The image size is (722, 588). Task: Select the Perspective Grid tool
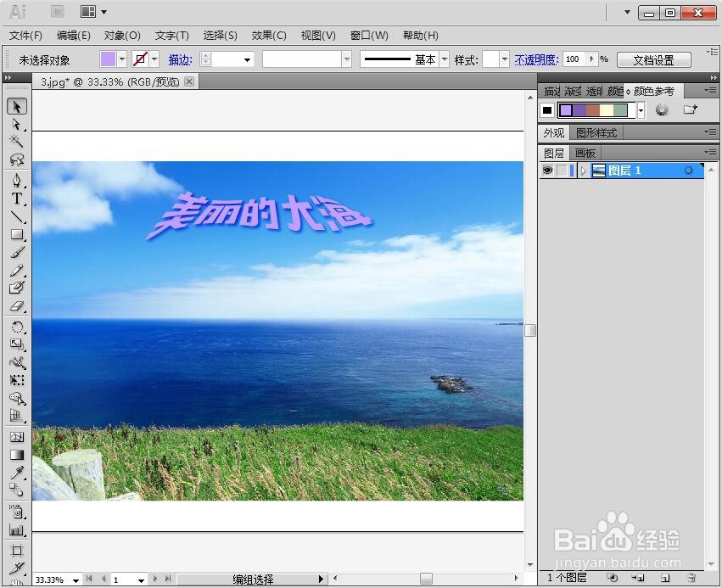(x=17, y=416)
